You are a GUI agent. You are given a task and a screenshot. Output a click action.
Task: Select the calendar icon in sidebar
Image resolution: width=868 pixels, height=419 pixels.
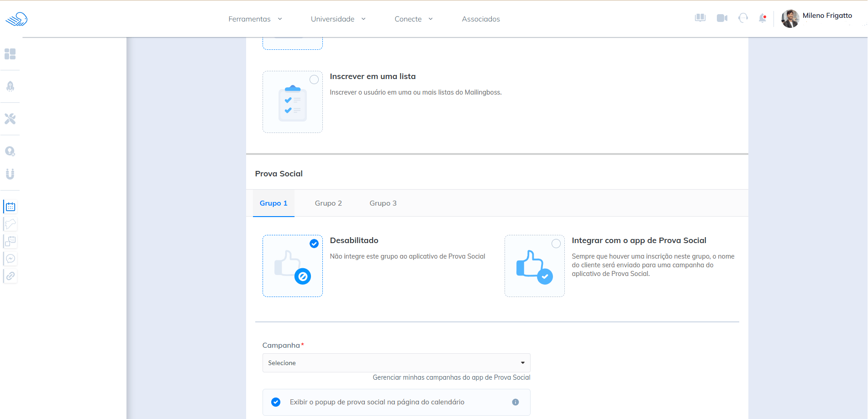pos(11,207)
